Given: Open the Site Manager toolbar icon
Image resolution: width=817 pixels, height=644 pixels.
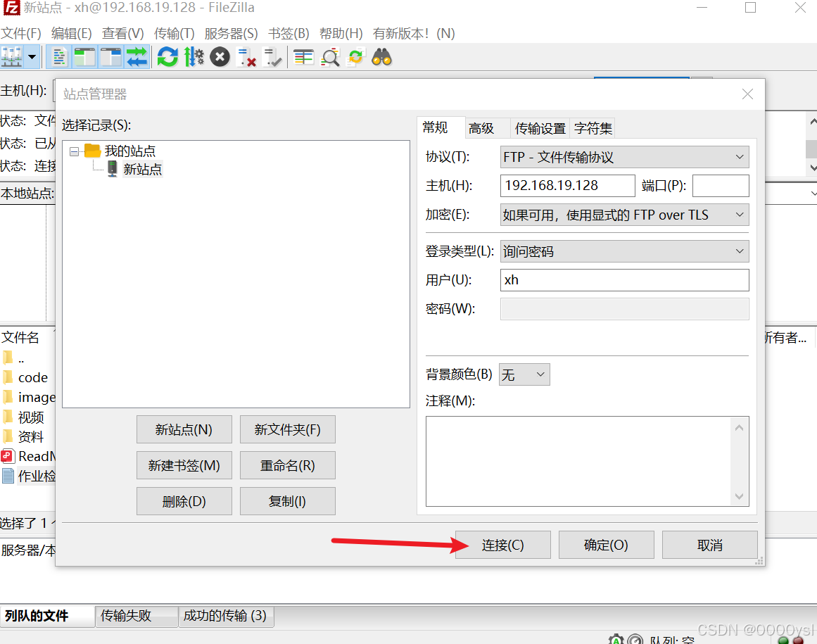Looking at the screenshot, I should (x=11, y=57).
